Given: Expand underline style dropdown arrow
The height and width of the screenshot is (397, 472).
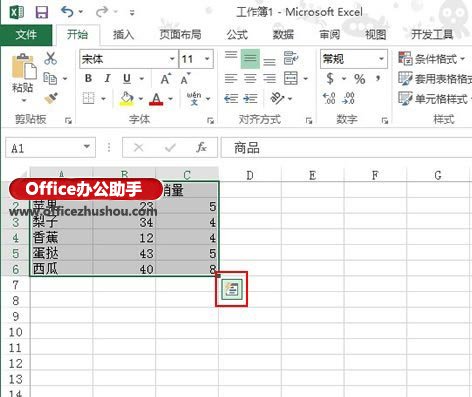Looking at the screenshot, I should tap(142, 79).
